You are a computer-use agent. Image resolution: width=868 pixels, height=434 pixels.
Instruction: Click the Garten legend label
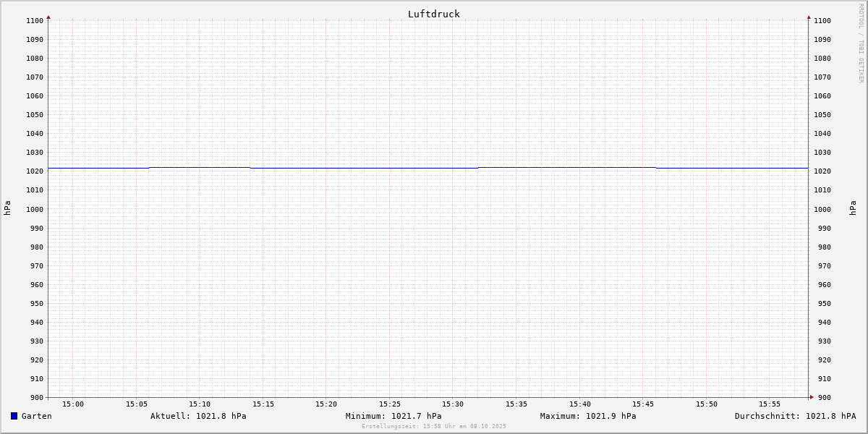[36, 416]
